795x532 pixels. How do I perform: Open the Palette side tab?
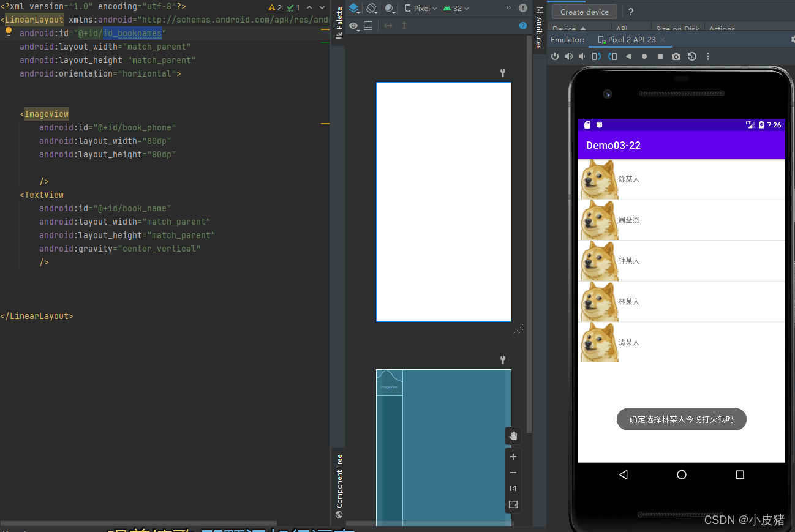[x=339, y=22]
